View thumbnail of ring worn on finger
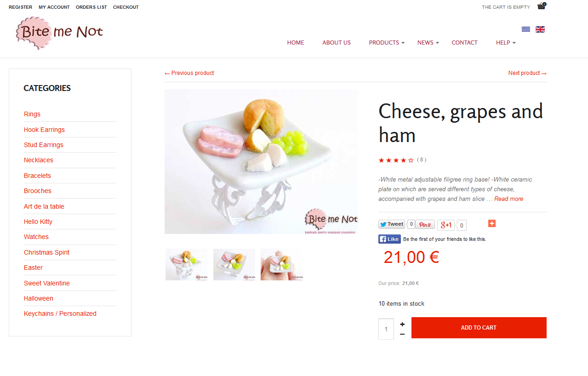 pyautogui.click(x=281, y=264)
